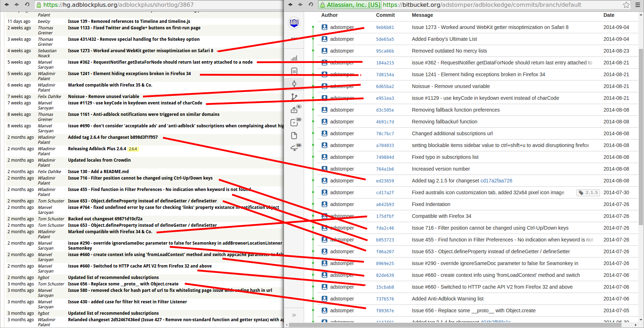
Task: Open 'Issue 430 - added case for filter hit reset' entry
Action: click(x=128, y=302)
